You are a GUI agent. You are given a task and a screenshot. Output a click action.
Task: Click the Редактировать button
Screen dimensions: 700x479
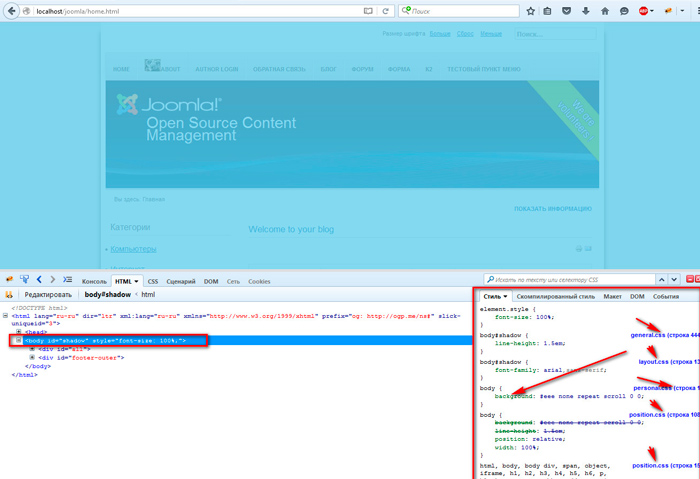[48, 295]
